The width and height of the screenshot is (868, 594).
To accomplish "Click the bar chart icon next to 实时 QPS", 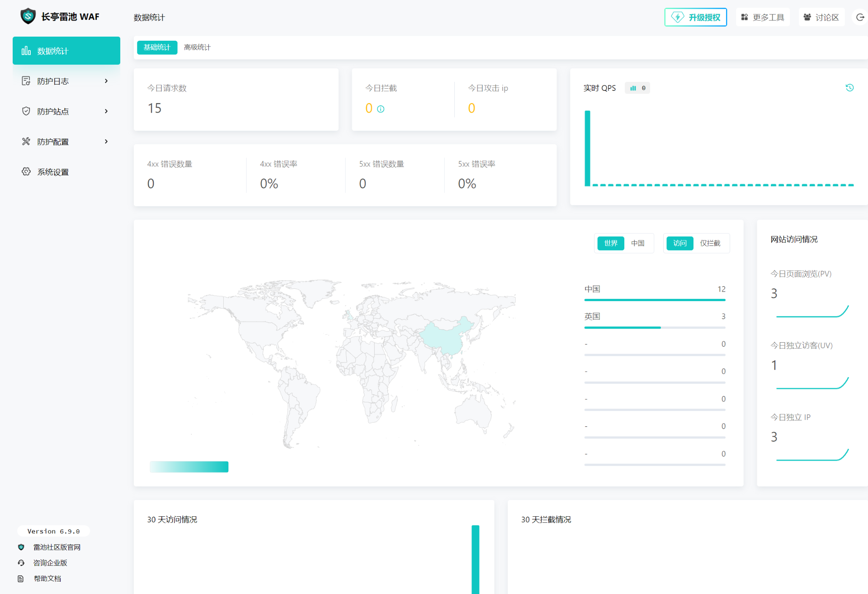I will click(x=633, y=88).
